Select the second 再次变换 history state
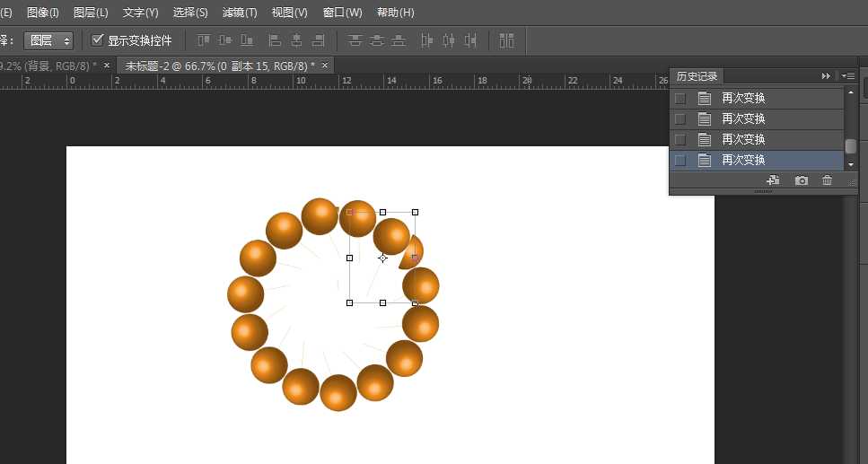This screenshot has width=868, height=464. [743, 118]
